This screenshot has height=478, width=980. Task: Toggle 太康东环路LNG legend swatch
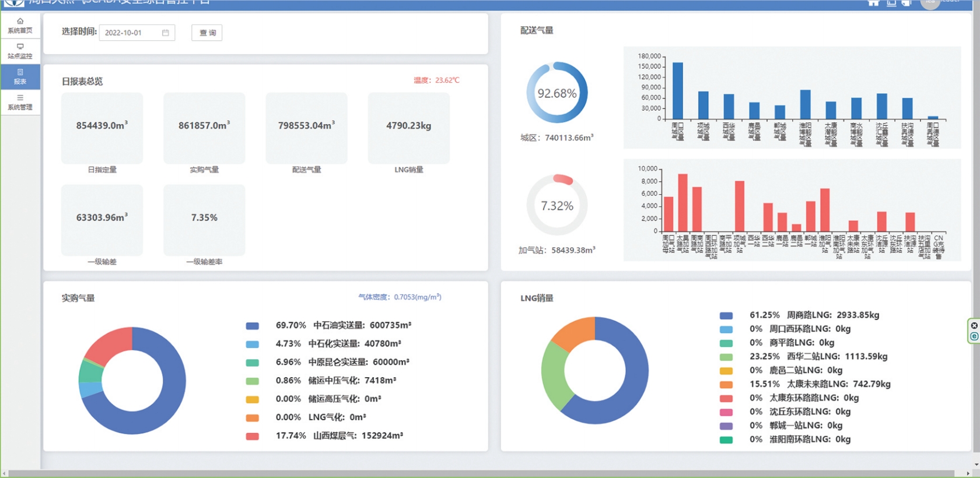coord(726,398)
